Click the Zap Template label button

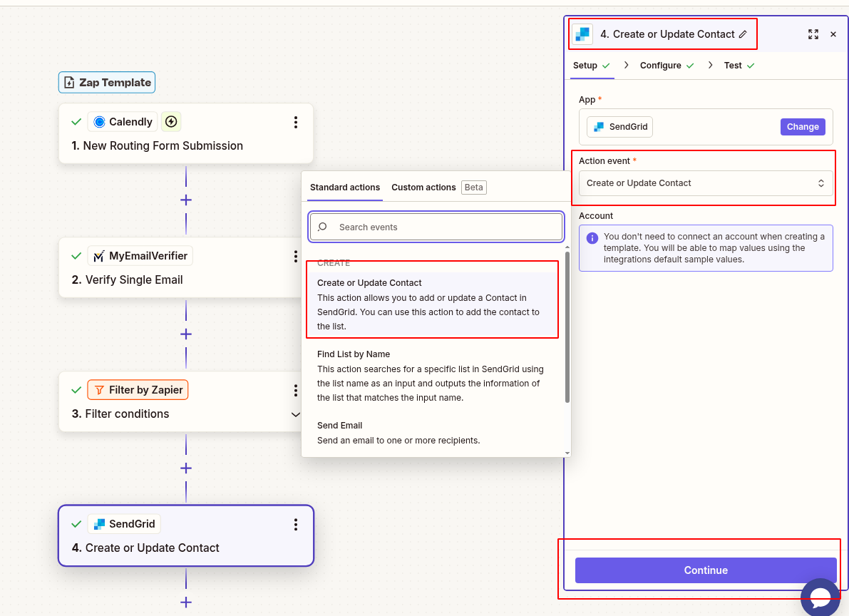(106, 82)
